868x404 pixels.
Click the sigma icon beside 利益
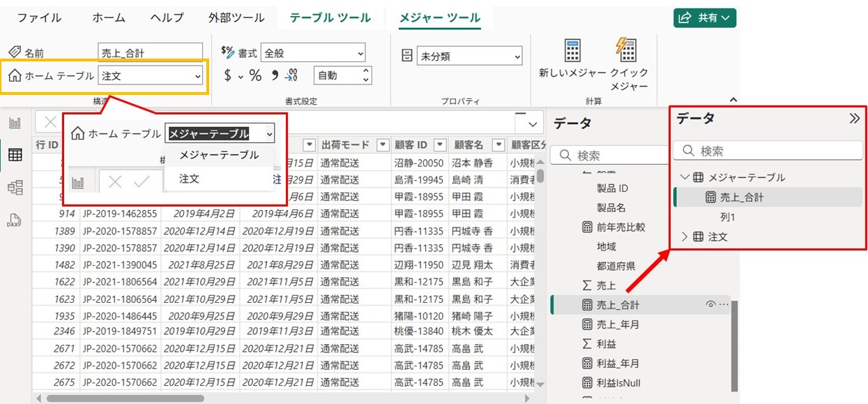click(x=587, y=344)
